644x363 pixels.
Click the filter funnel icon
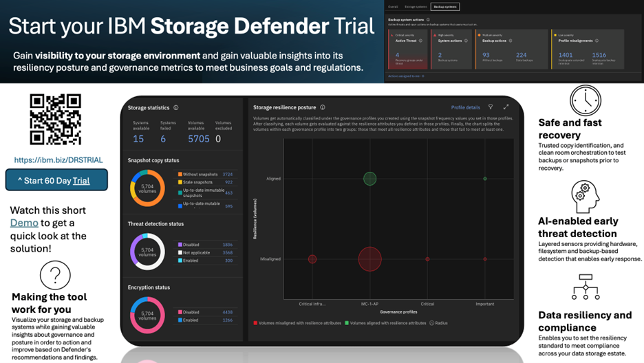491,107
